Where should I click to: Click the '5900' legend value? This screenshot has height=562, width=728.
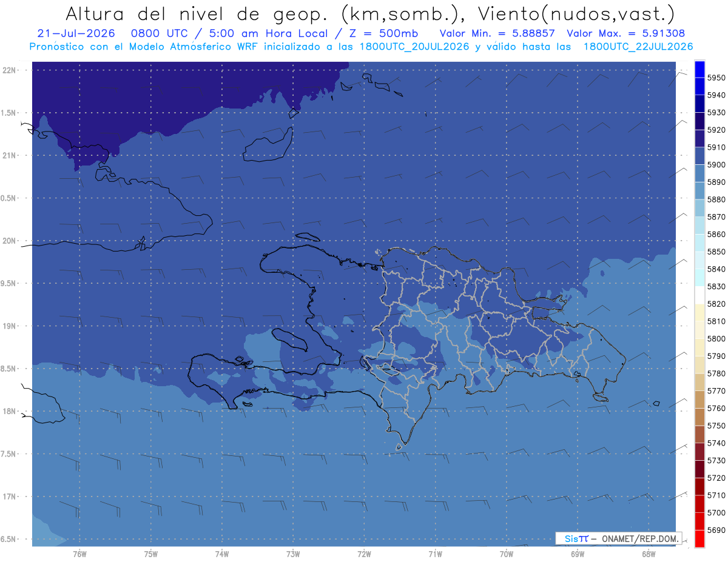715,165
